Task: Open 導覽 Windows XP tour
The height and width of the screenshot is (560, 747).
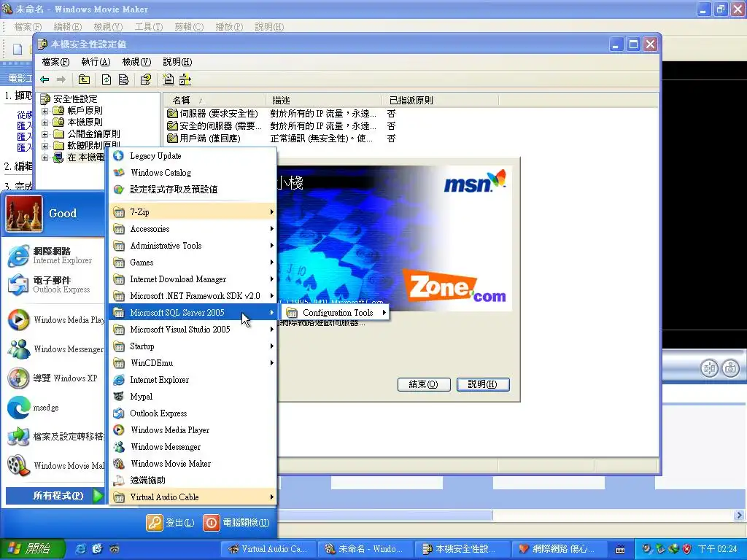Action: 54,378
